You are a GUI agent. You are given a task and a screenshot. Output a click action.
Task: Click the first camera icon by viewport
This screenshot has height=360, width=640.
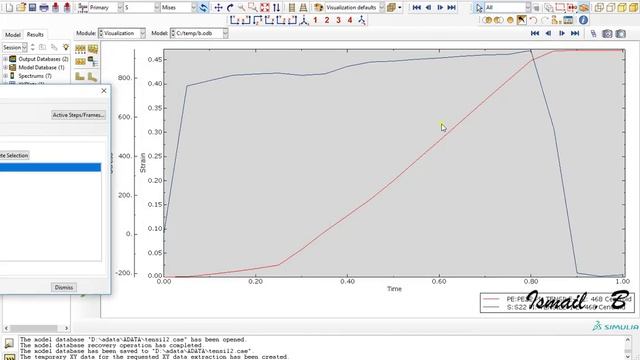pos(607,33)
